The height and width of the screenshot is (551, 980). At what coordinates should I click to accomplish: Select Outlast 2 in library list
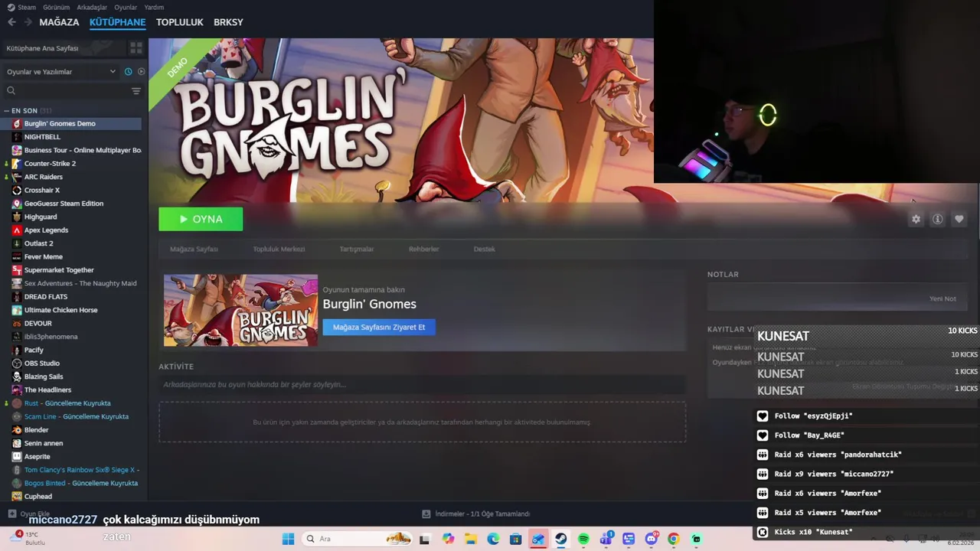tap(38, 243)
